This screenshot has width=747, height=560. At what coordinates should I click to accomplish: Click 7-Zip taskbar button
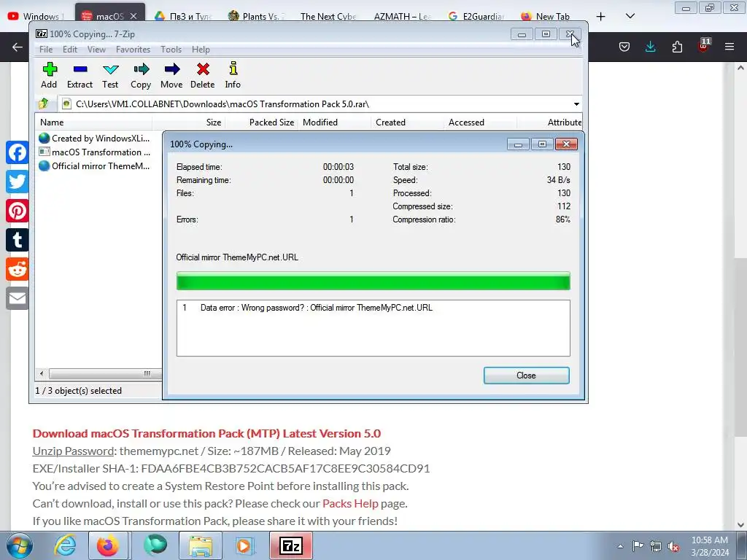point(291,545)
